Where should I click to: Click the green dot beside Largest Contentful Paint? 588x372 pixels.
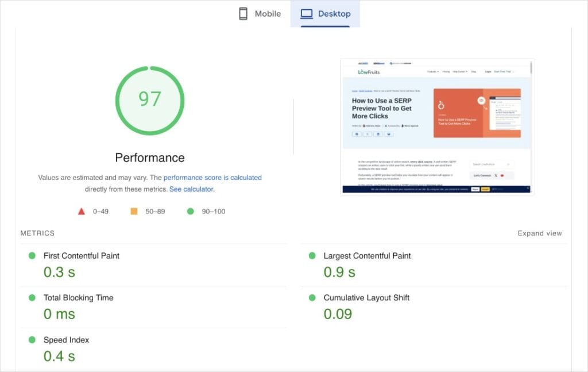click(312, 255)
